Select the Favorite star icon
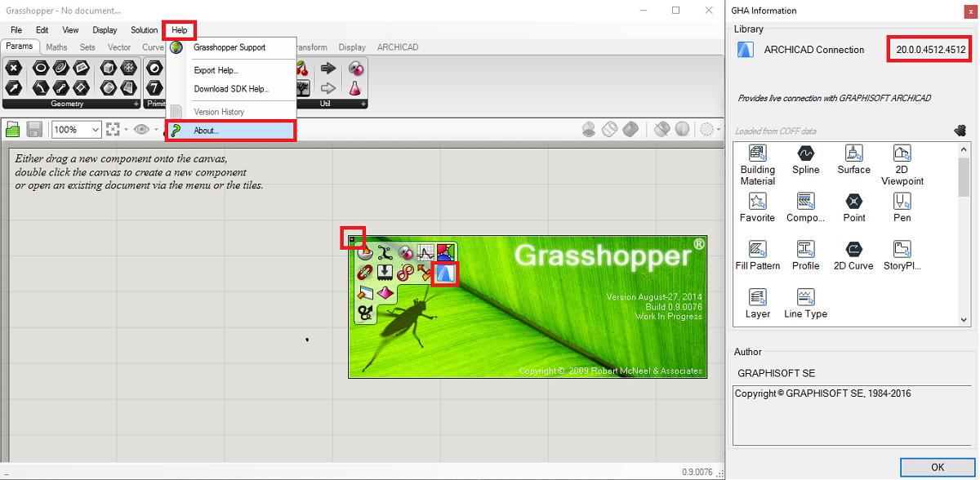 (x=757, y=201)
